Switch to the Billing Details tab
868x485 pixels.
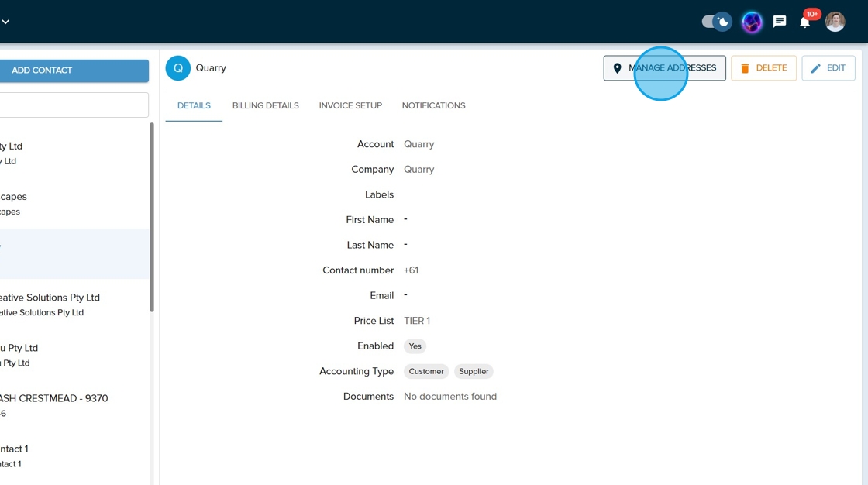265,105
